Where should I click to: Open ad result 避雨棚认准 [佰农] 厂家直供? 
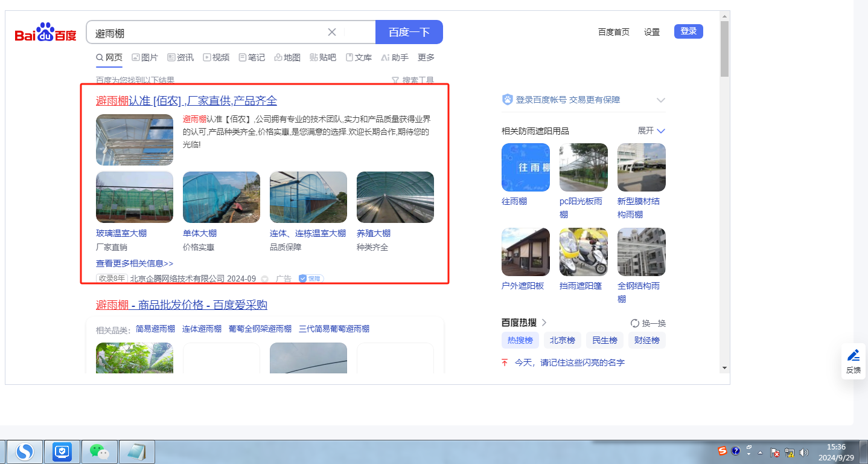(x=187, y=101)
